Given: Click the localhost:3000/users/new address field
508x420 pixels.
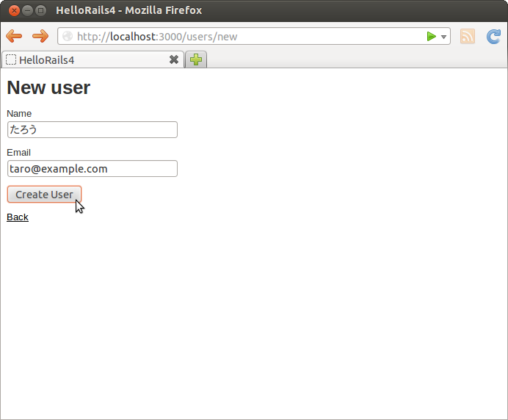Looking at the screenshot, I should tap(242, 37).
